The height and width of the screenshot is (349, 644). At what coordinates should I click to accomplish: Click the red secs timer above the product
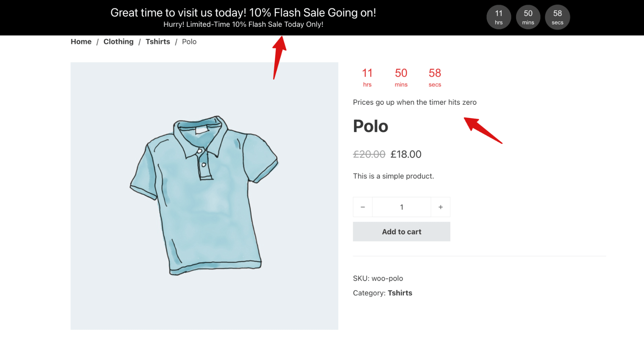(434, 77)
